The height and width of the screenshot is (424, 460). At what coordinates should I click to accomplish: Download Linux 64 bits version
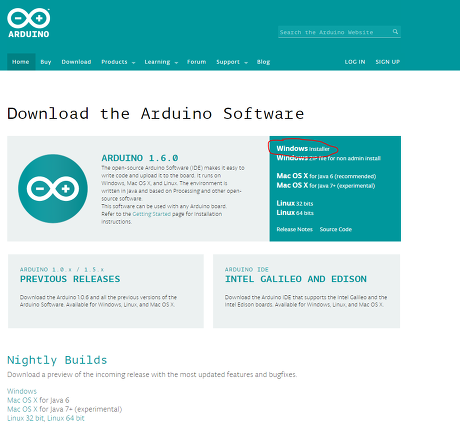(x=295, y=213)
